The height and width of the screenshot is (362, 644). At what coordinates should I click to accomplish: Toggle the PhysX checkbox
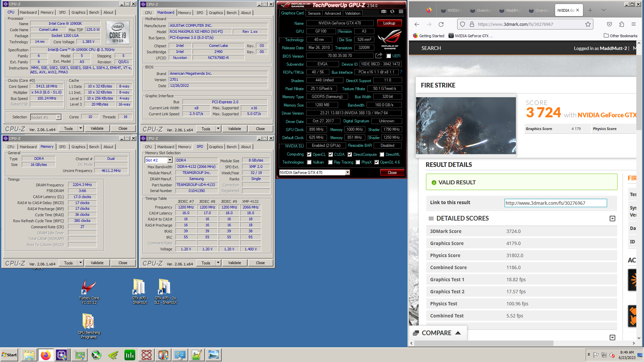(358, 162)
